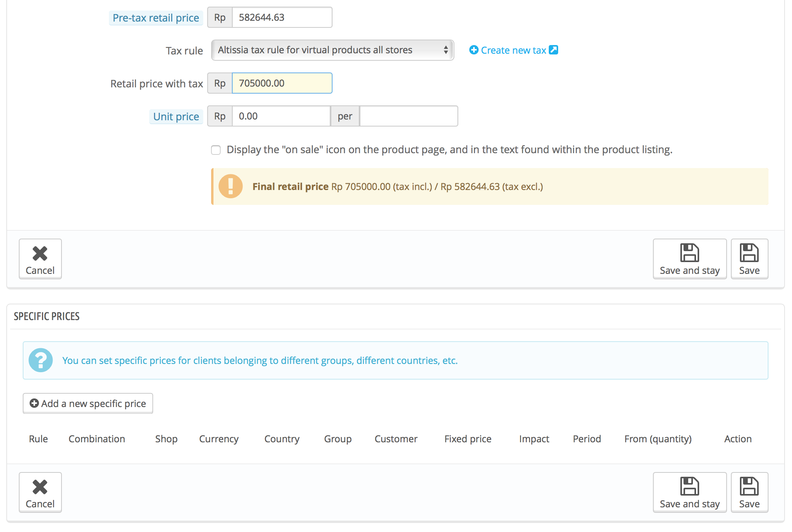792x532 pixels.
Task: Click the blue question mark info icon
Action: tap(41, 360)
